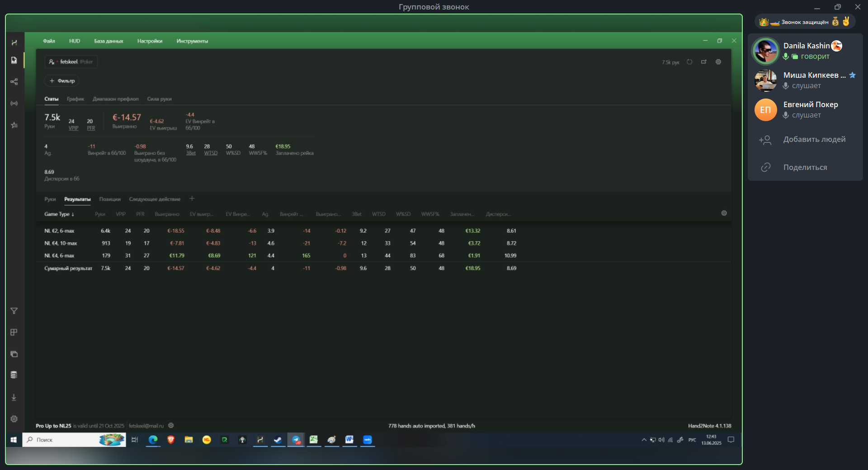This screenshot has height=470, width=868.
Task: Open the База данных menu
Action: pos(108,41)
